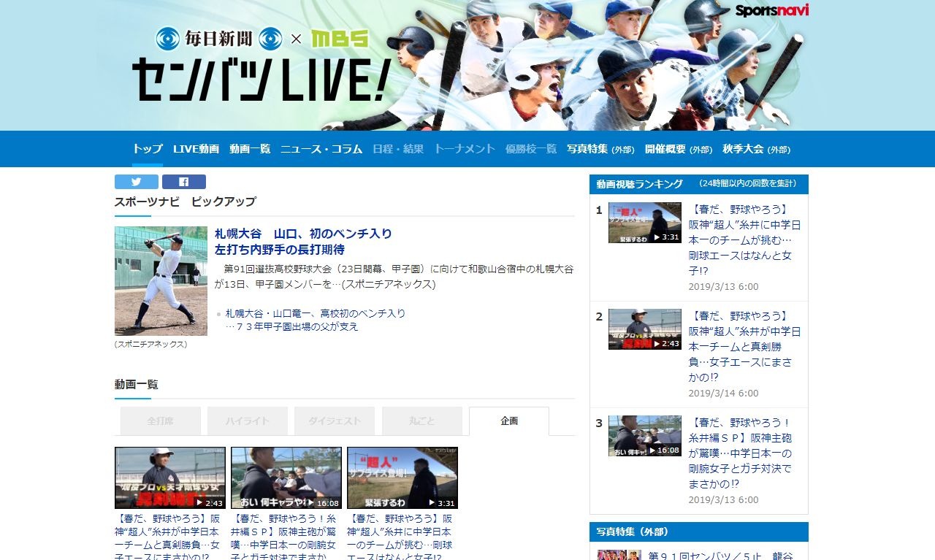
Task: Play the 2:43 video in 動画一覧
Action: 170,478
